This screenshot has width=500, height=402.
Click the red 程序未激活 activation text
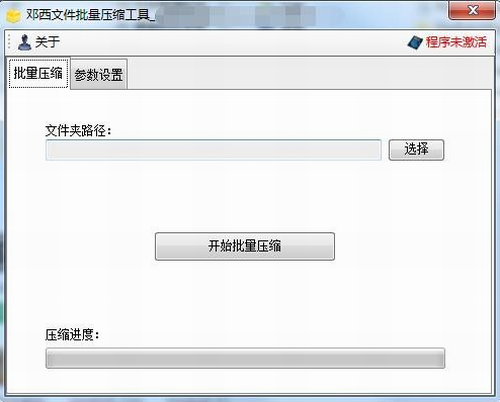pyautogui.click(x=456, y=42)
